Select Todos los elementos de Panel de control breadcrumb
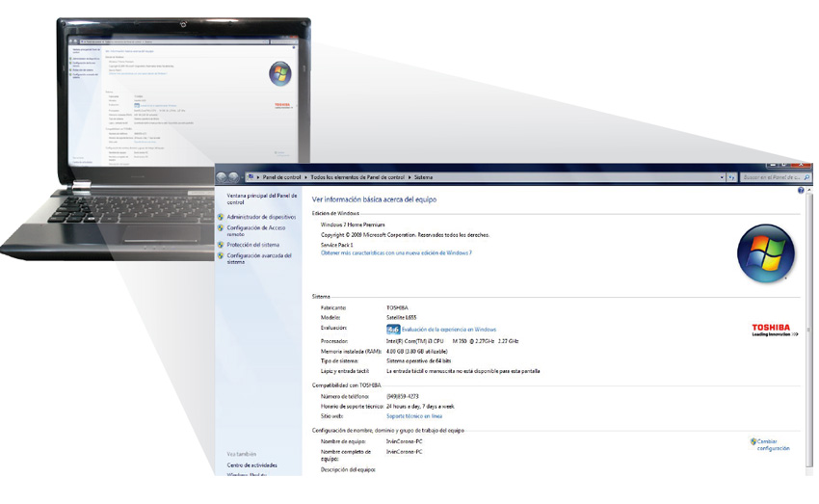 (357, 177)
